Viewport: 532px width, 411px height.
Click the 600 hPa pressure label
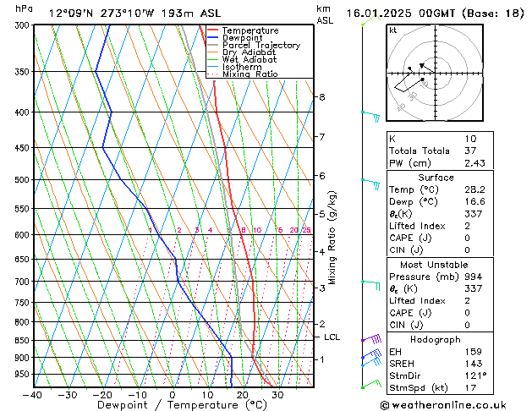pyautogui.click(x=24, y=234)
